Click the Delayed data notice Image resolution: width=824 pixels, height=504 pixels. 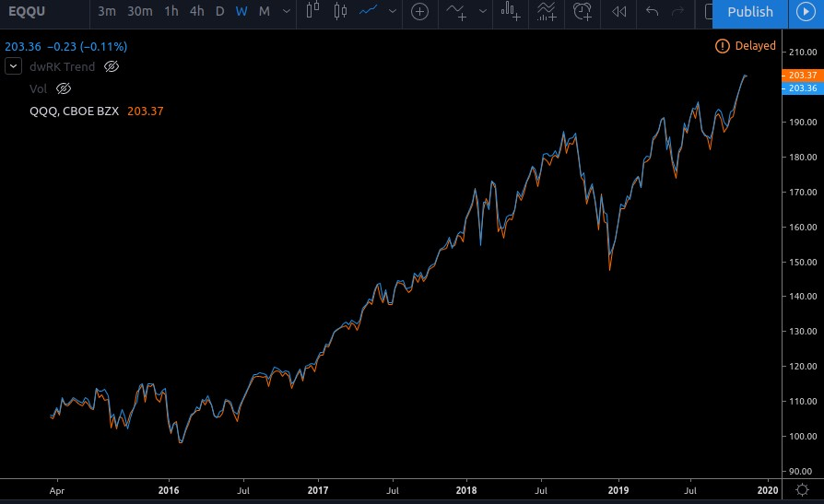pyautogui.click(x=746, y=45)
